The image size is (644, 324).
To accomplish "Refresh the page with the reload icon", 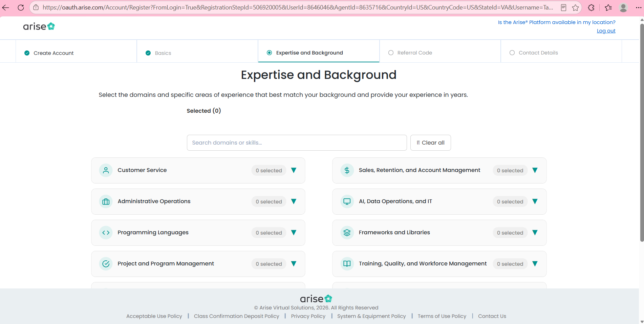I will pyautogui.click(x=21, y=7).
